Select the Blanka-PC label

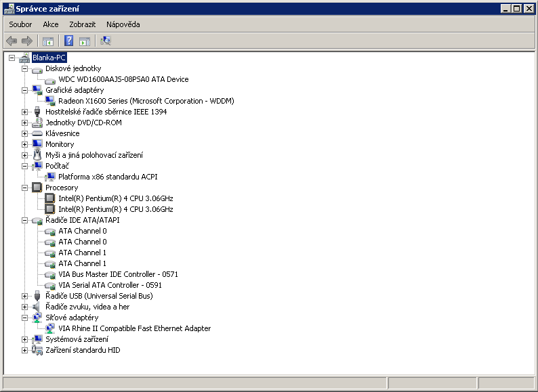pyautogui.click(x=49, y=58)
